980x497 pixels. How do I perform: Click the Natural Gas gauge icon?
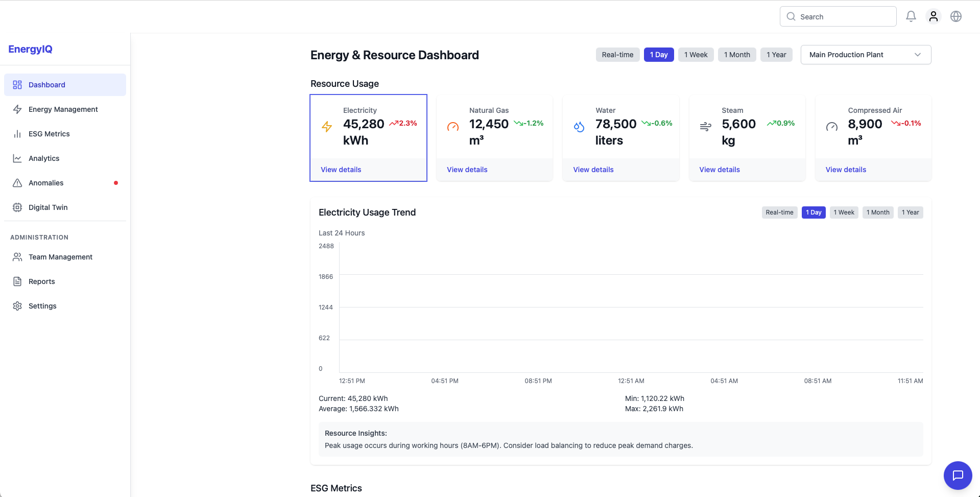click(453, 127)
